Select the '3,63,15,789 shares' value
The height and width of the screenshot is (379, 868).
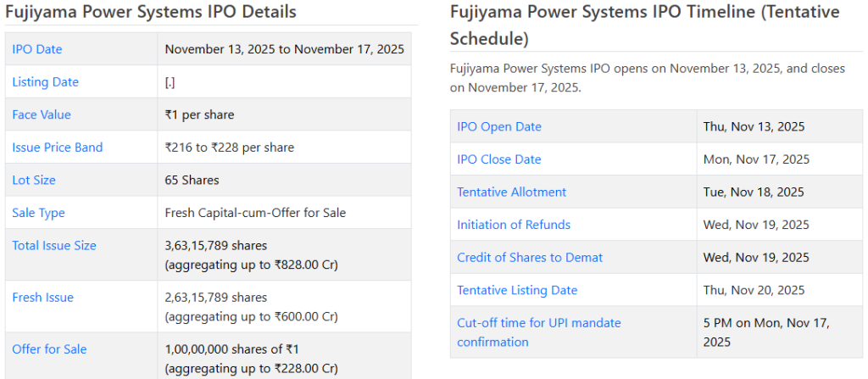click(216, 246)
